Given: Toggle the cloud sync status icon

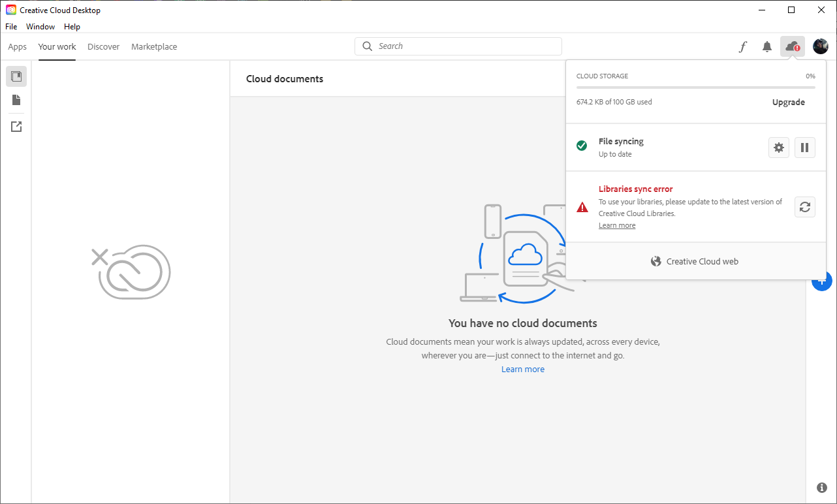Looking at the screenshot, I should [792, 46].
